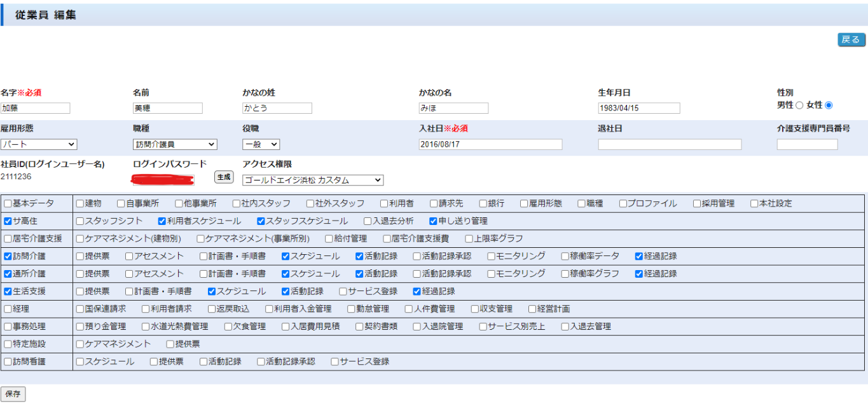This screenshot has height=408, width=868.
Task: Uncheck the サ高住 category checkbox
Action: coord(8,222)
